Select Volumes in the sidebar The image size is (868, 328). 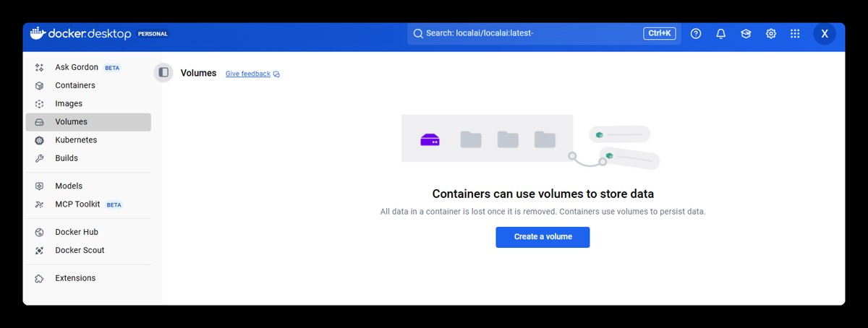88,122
